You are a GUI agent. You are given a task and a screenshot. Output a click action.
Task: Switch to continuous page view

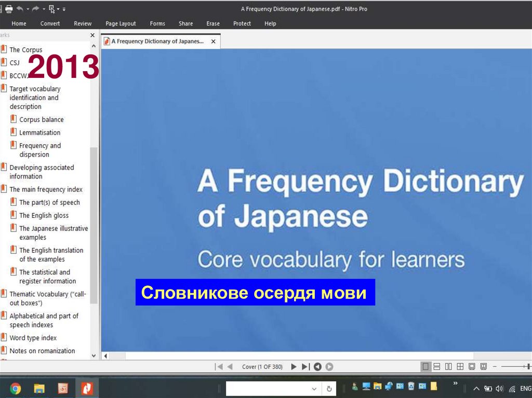coord(437,367)
